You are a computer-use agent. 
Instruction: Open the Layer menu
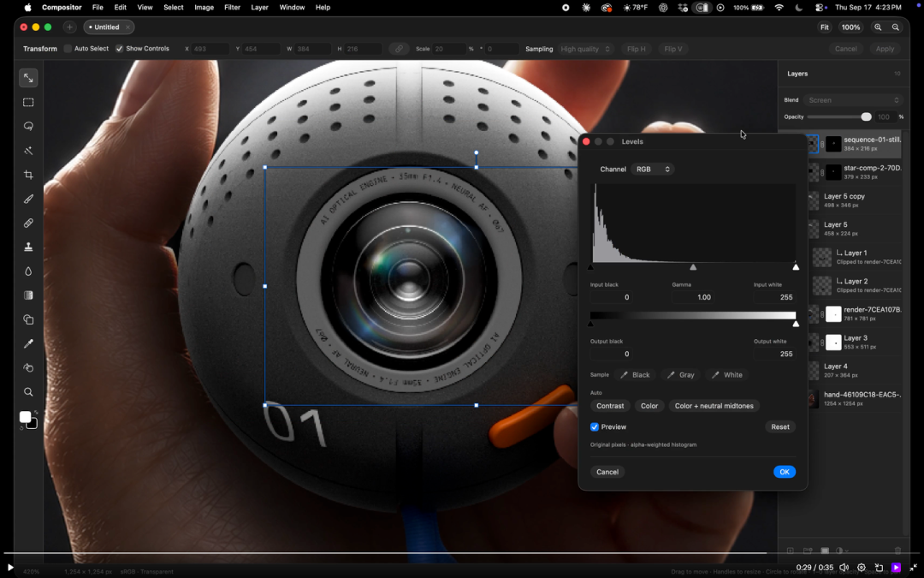pos(259,8)
